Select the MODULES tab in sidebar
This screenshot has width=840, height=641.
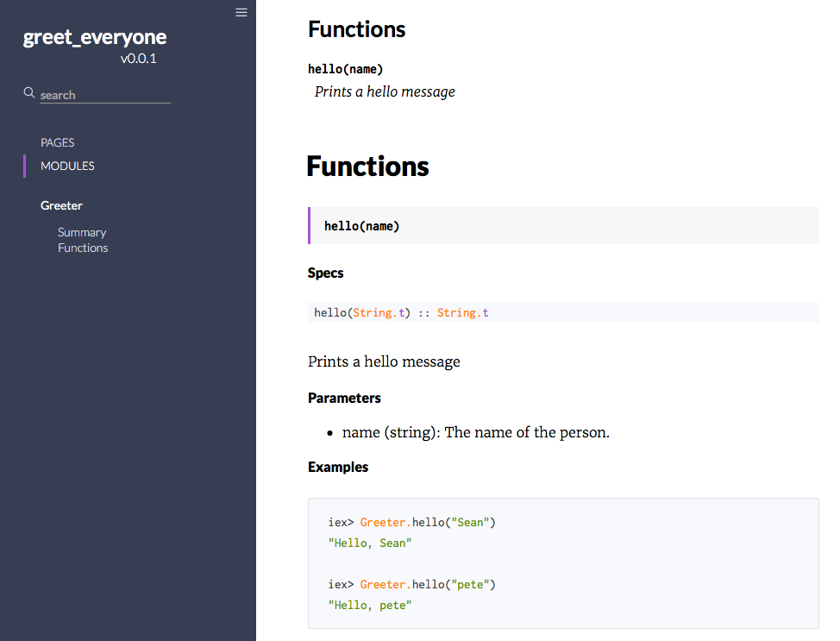(x=67, y=166)
